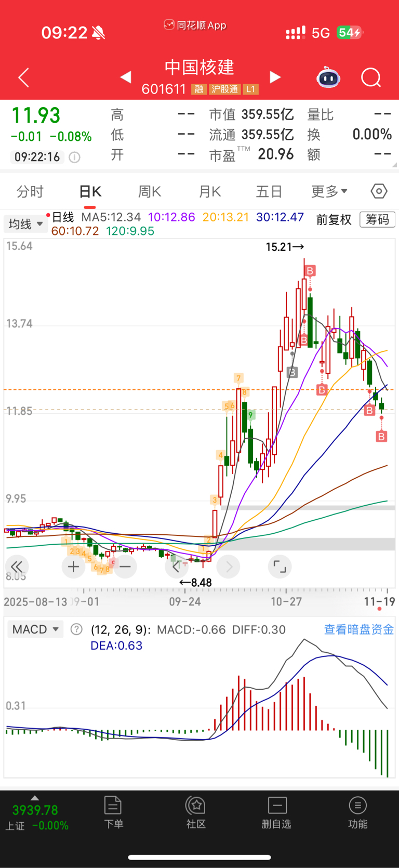The width and height of the screenshot is (399, 868).
Task: Move chart left with left chevron button
Action: pyautogui.click(x=177, y=567)
